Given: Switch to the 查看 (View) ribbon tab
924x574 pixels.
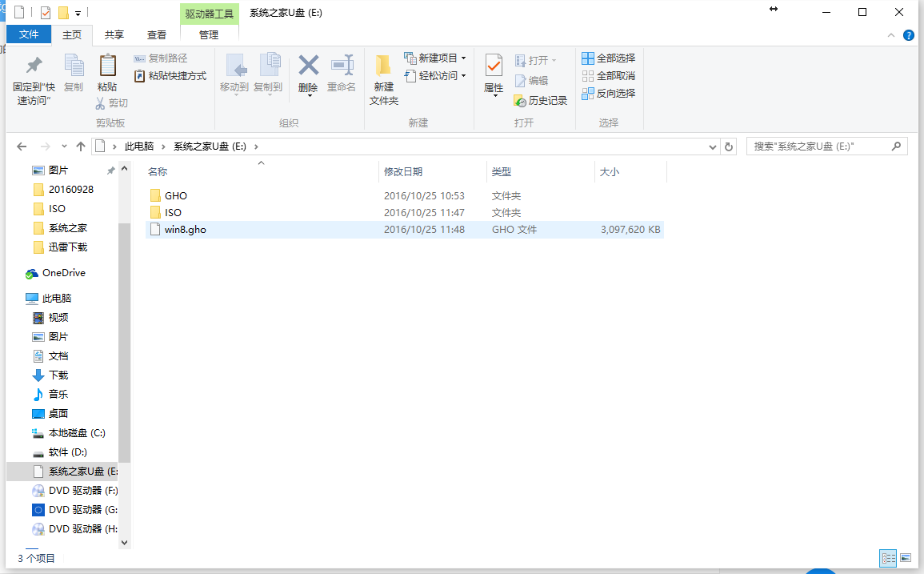Looking at the screenshot, I should point(154,34).
